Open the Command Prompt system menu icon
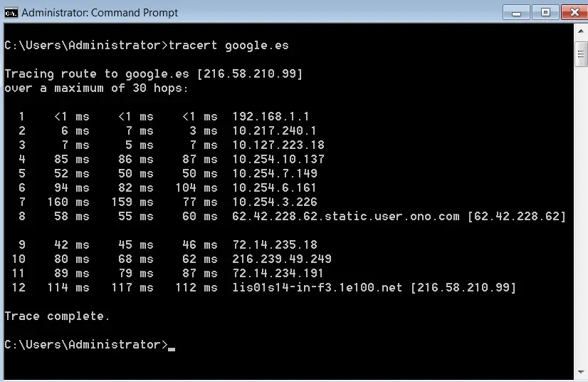This screenshot has height=382, width=588. pyautogui.click(x=11, y=13)
